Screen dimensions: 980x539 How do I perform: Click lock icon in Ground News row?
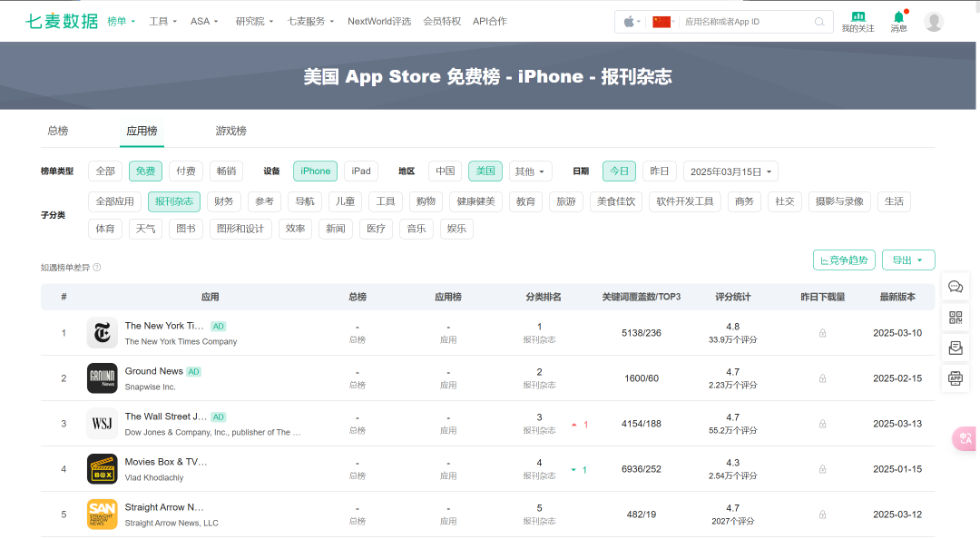[822, 378]
